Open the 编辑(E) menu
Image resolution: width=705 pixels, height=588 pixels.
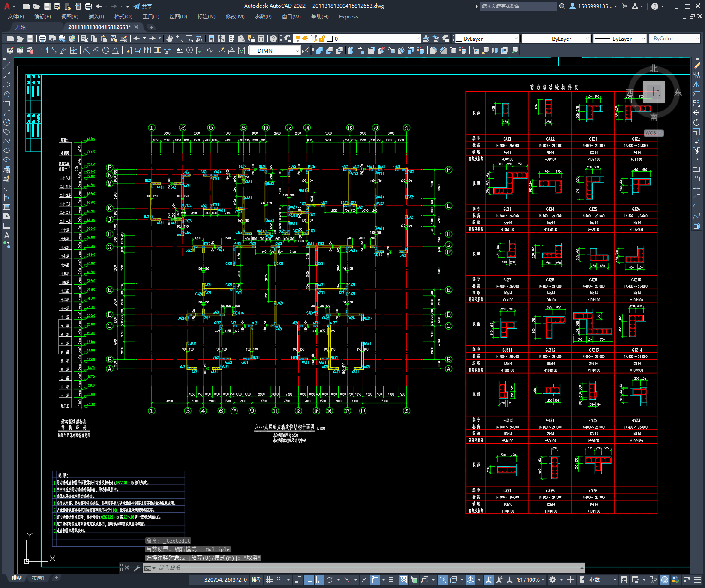point(42,17)
